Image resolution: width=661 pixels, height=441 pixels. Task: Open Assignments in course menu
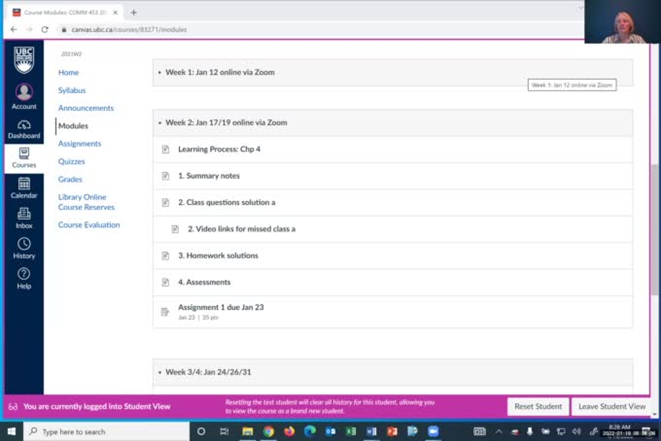[80, 143]
